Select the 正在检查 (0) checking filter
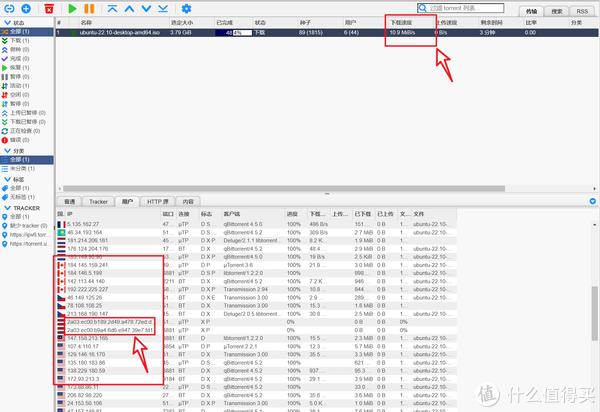The height and width of the screenshot is (412, 600). tap(27, 131)
